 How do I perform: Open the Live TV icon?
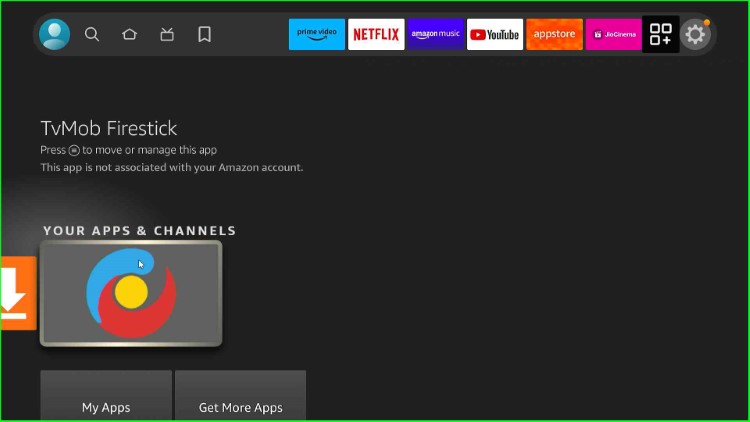click(167, 34)
